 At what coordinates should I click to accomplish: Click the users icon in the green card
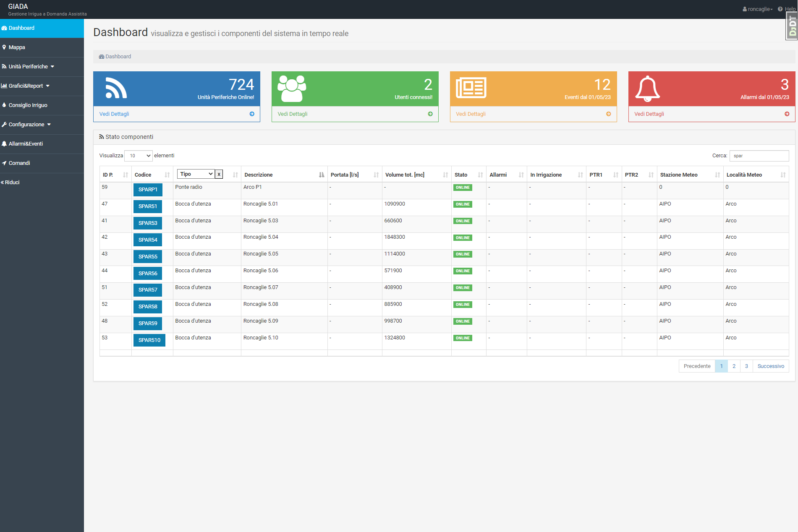pos(292,89)
